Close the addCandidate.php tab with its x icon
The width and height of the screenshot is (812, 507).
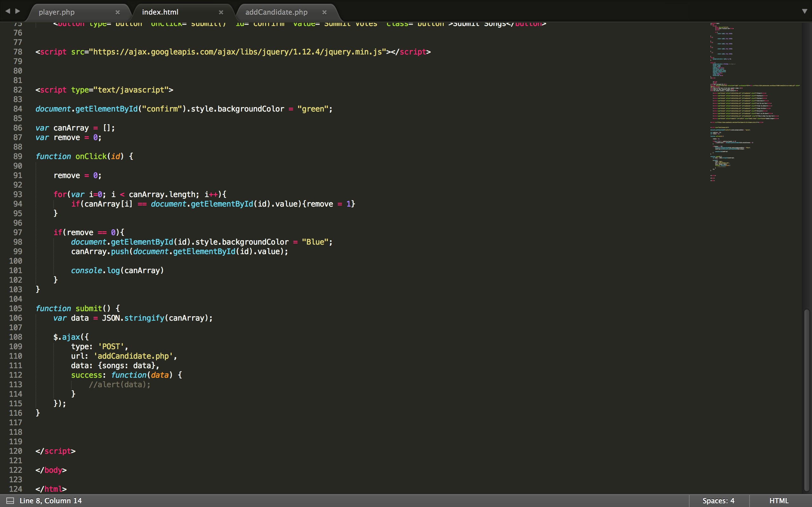pyautogui.click(x=324, y=12)
